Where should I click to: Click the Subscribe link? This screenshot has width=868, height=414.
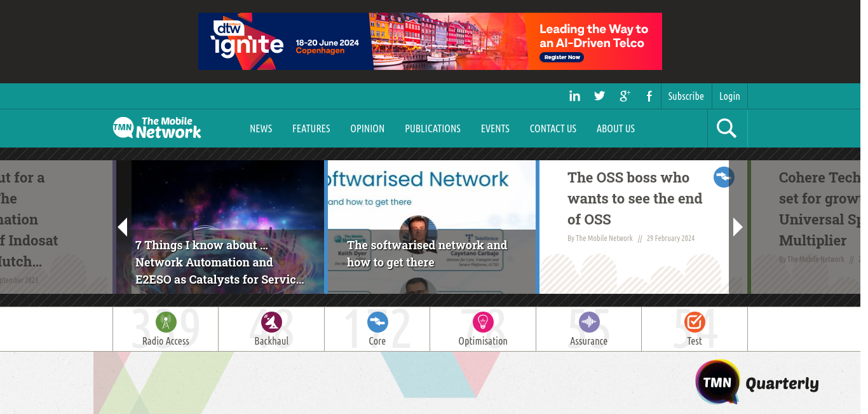click(686, 96)
